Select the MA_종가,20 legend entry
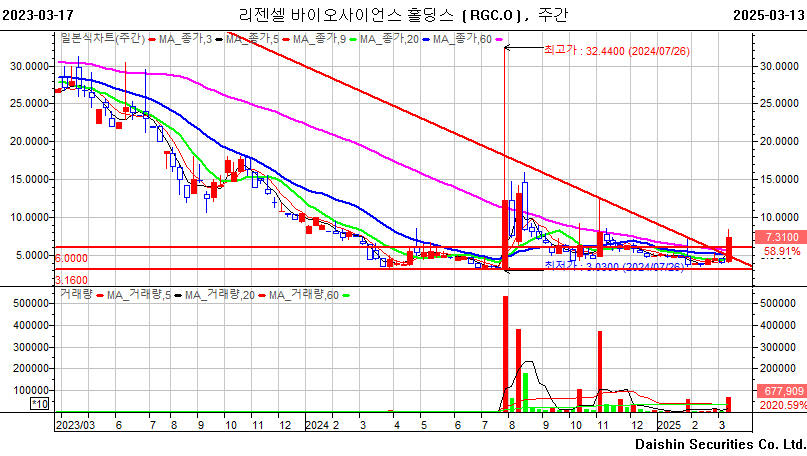 (x=389, y=39)
